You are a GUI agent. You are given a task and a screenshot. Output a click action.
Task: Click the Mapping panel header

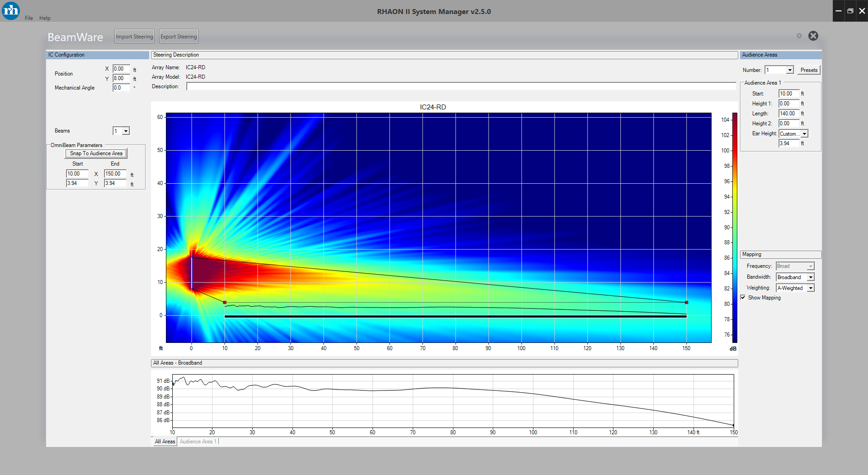tap(781, 255)
